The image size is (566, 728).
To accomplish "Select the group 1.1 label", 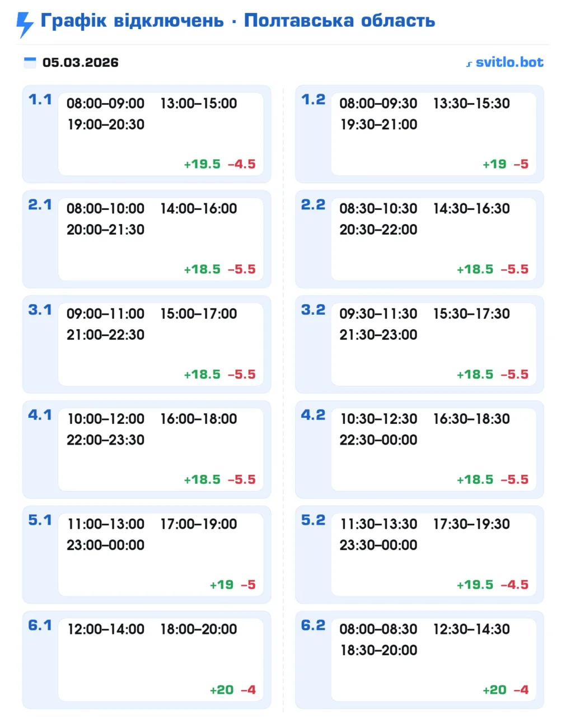I will pos(40,100).
